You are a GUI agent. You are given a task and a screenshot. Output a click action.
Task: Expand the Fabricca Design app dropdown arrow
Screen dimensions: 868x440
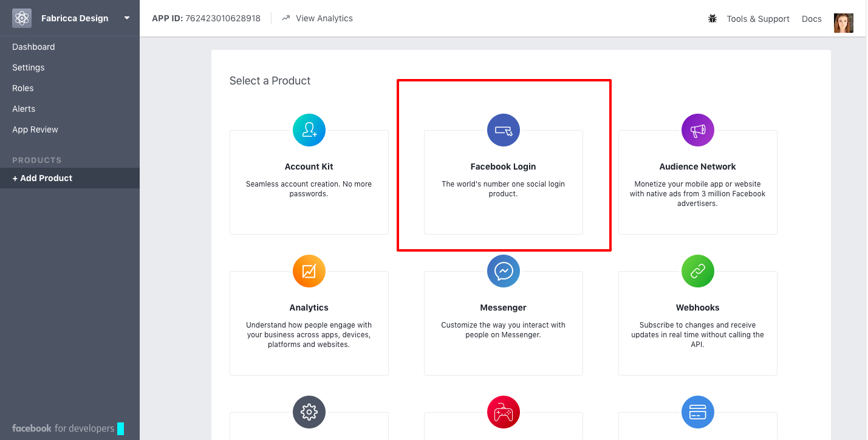[127, 18]
